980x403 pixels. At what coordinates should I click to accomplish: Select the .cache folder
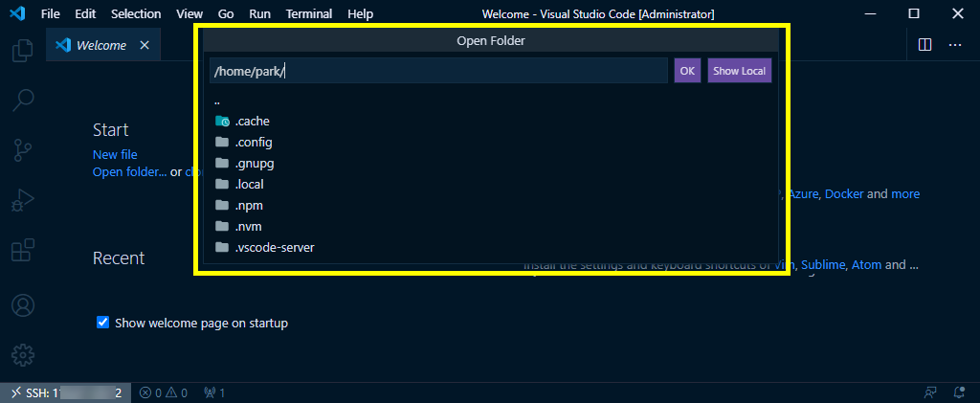click(x=491, y=122)
